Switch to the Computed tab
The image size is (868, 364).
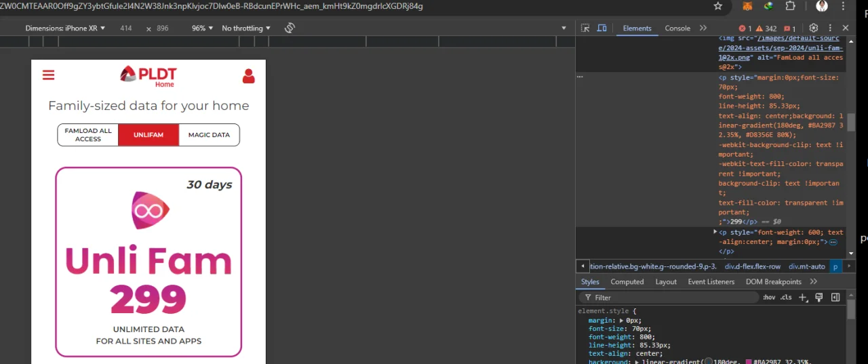[627, 282]
